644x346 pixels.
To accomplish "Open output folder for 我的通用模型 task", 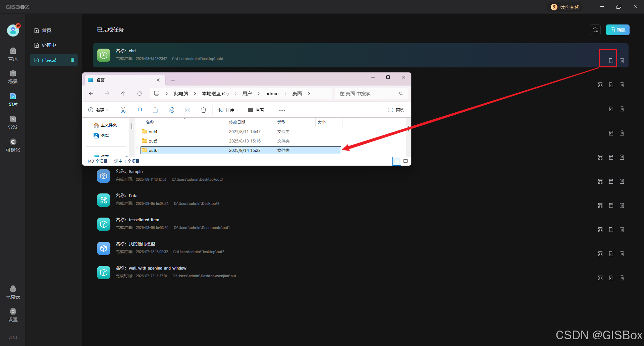I will tap(611, 254).
